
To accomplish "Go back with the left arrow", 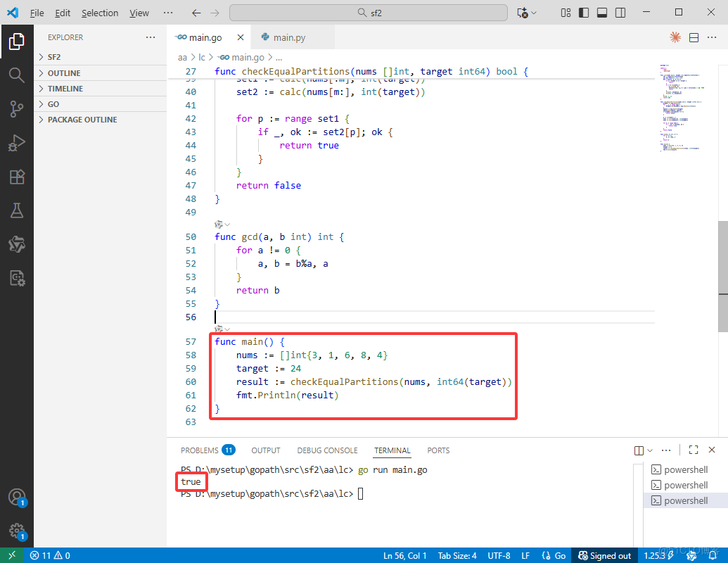I will click(x=196, y=13).
